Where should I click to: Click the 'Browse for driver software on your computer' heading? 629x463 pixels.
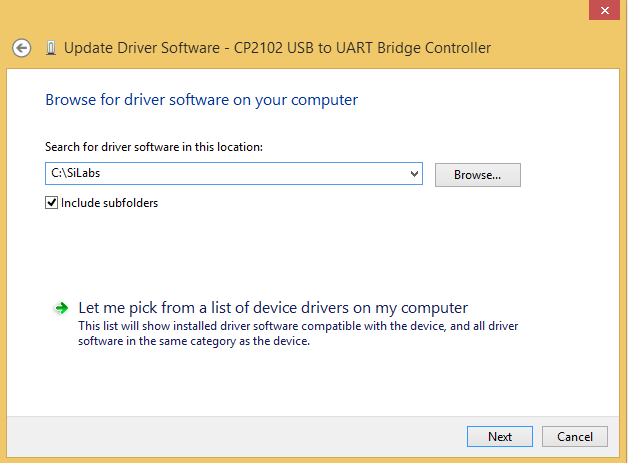click(x=201, y=100)
